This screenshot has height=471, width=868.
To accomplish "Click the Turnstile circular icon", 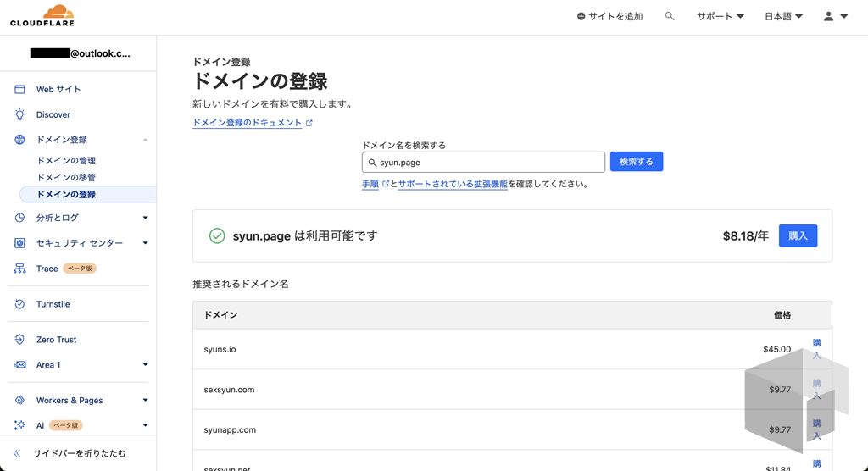I will (20, 304).
